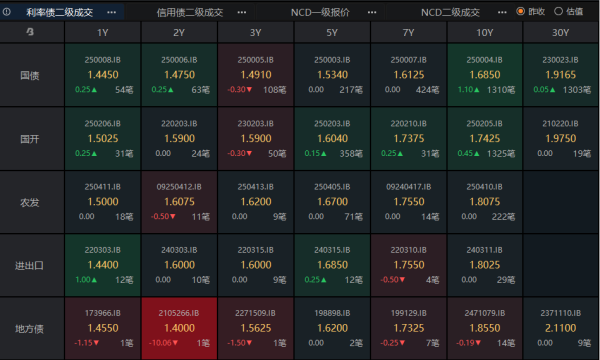Open bond 250003.IB cell
The height and width of the screenshot is (360, 600).
tap(332, 75)
